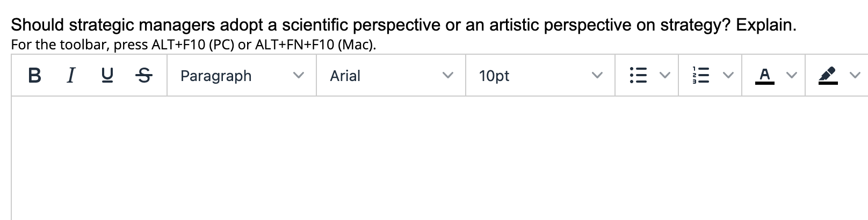Image resolution: width=868 pixels, height=220 pixels.
Task: Toggle italic text formatting
Action: 70,76
